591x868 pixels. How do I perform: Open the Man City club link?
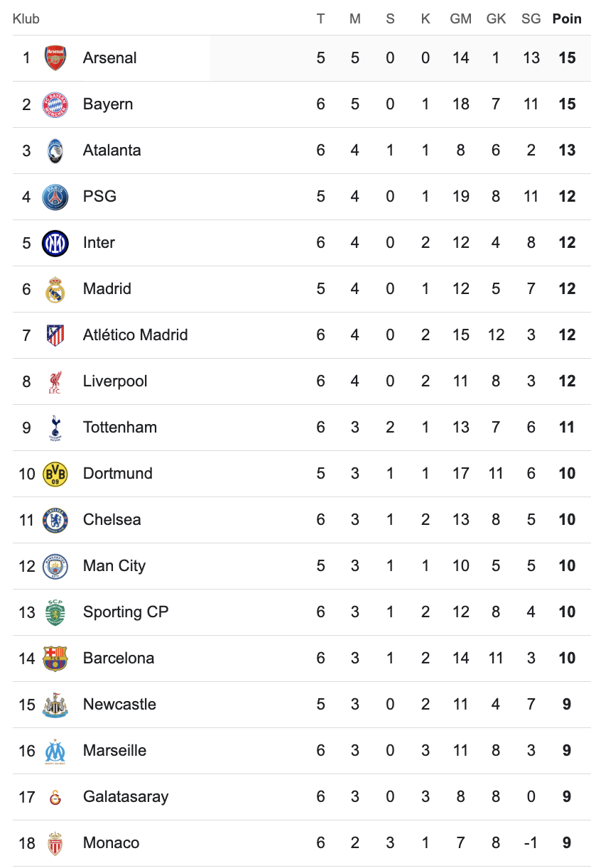pos(114,566)
